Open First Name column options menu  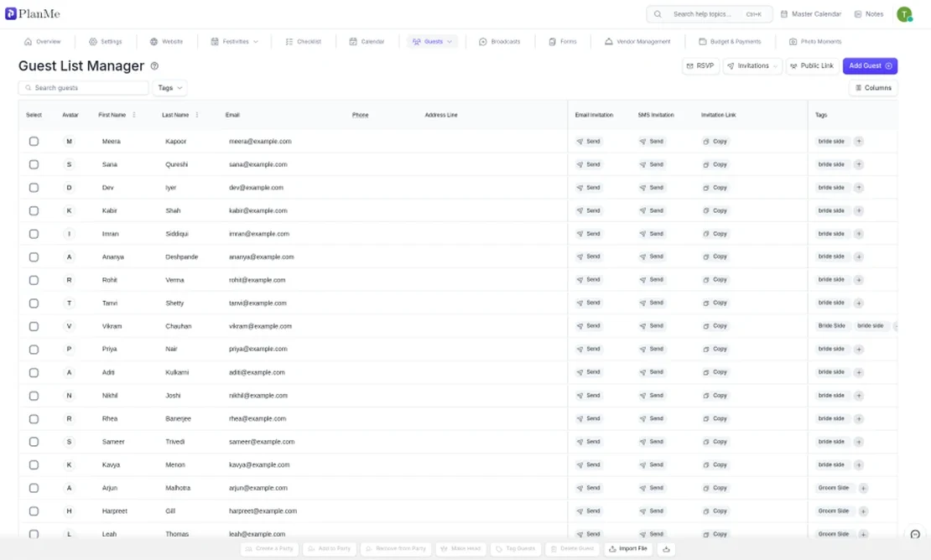click(x=134, y=115)
